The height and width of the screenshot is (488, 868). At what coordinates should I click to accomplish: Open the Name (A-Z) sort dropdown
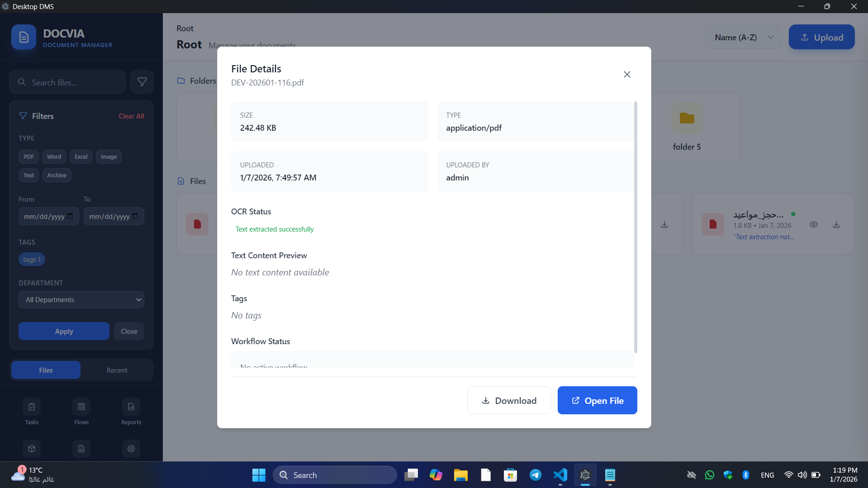point(743,37)
